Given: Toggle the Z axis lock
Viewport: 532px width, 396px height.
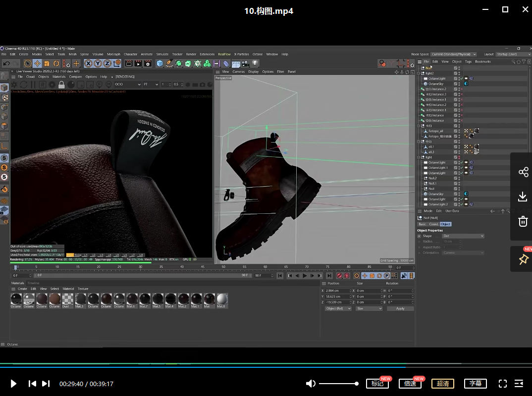Looking at the screenshot, I should 107,63.
